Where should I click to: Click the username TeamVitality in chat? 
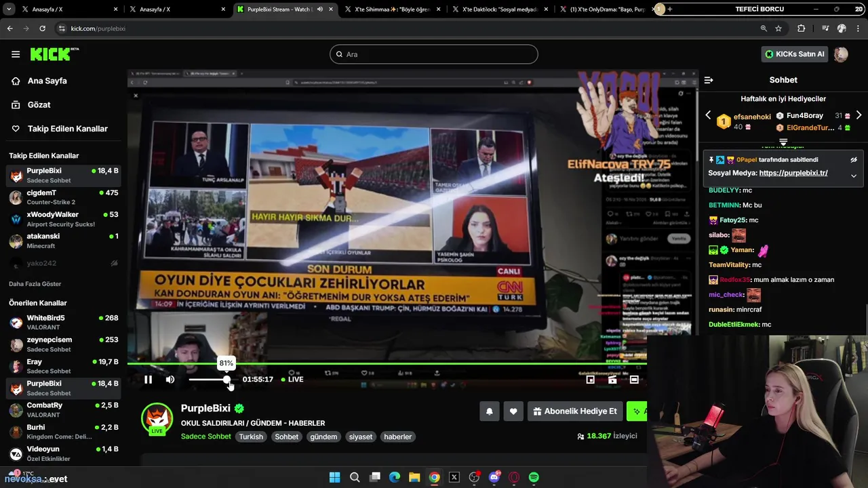729,265
